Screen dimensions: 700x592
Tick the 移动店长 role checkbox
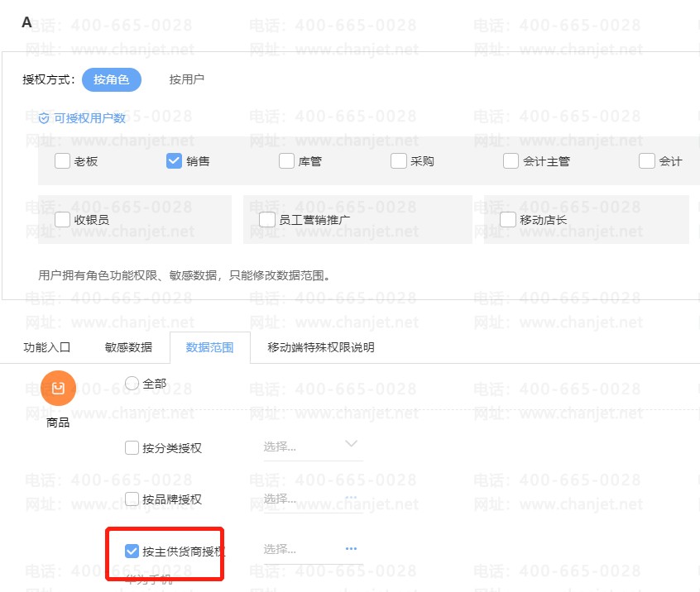coord(507,219)
